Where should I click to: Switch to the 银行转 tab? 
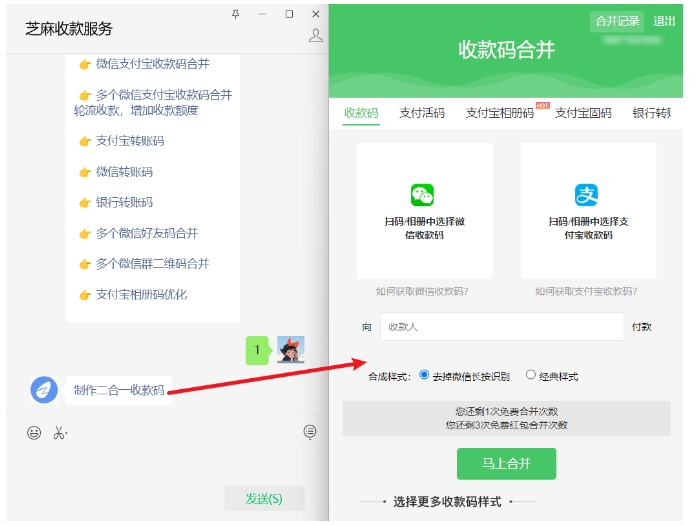pos(652,113)
